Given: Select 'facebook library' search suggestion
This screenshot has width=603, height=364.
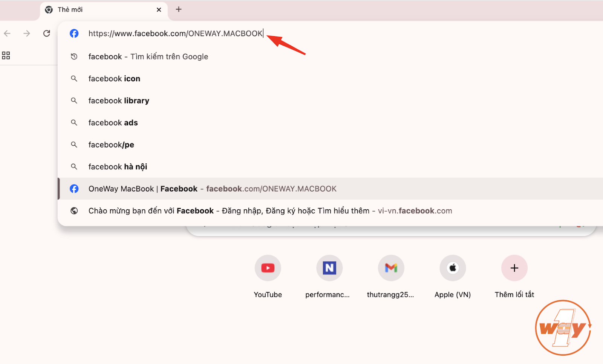Looking at the screenshot, I should tap(330, 101).
